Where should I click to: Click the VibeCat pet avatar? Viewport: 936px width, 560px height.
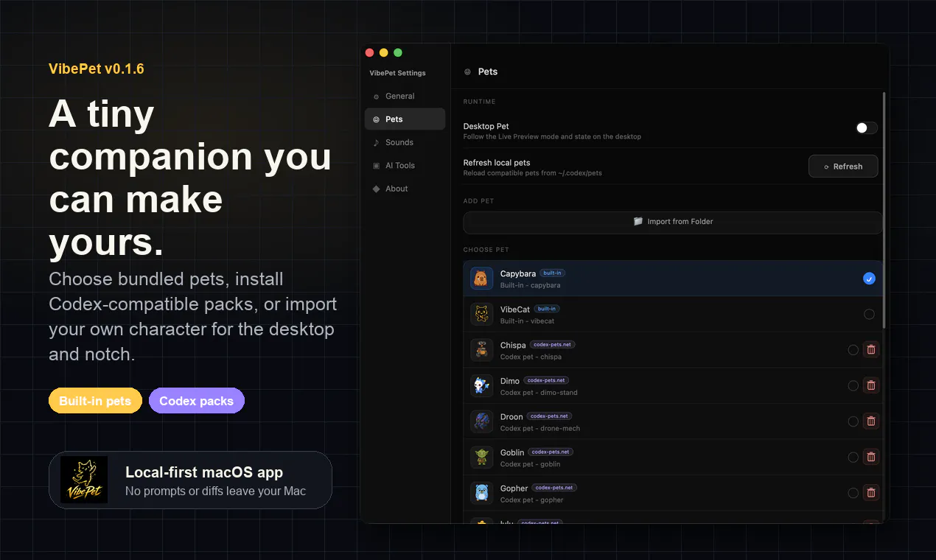[x=482, y=315]
